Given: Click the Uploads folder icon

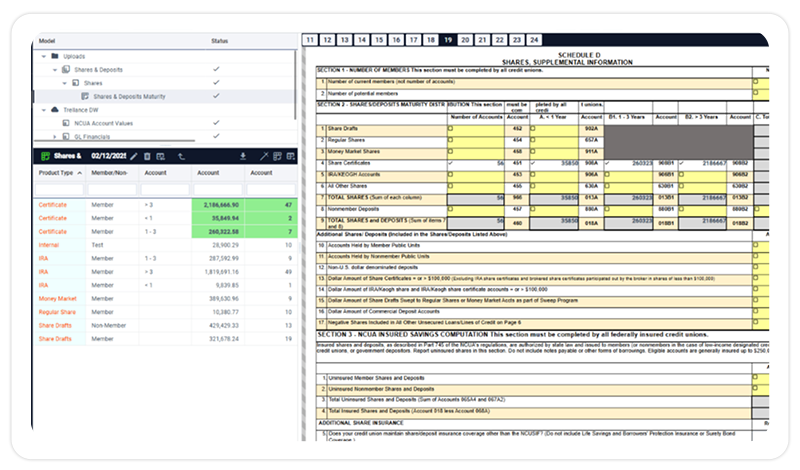Looking at the screenshot, I should (x=55, y=56).
